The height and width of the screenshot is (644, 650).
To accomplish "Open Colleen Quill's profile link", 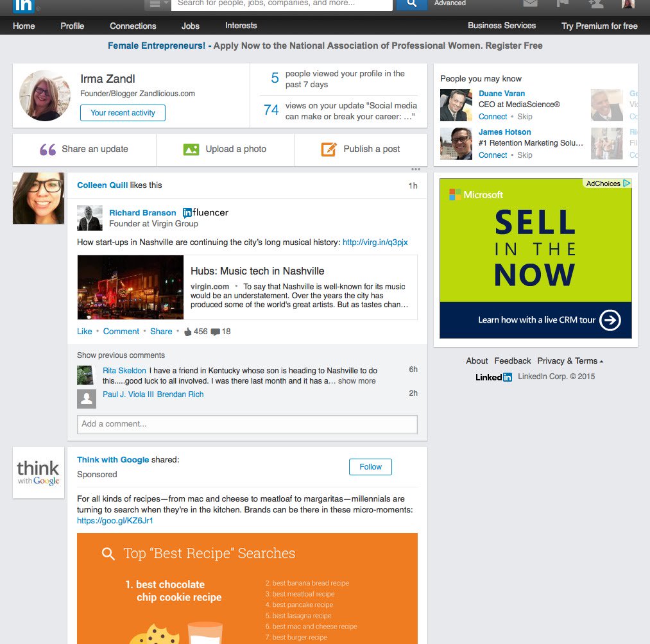I will (103, 185).
